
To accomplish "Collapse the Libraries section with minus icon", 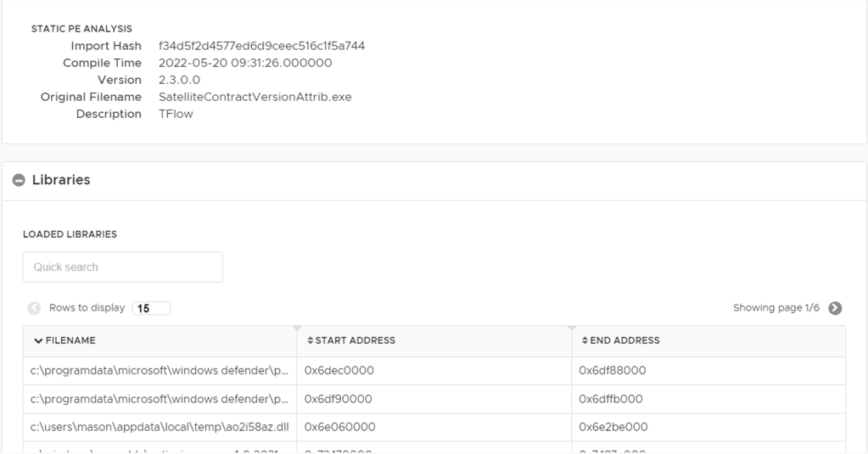I will click(19, 180).
